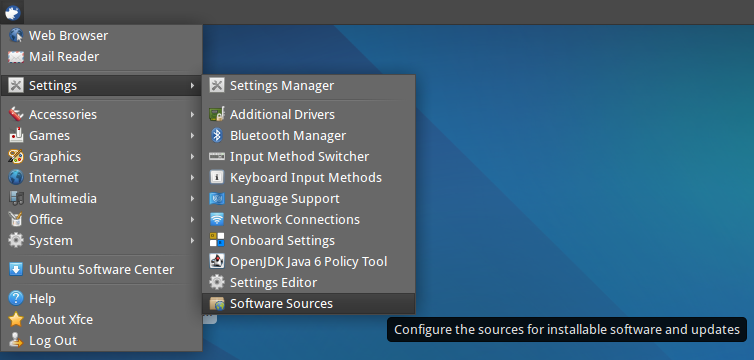Expand the Internet submenu arrow

click(192, 177)
